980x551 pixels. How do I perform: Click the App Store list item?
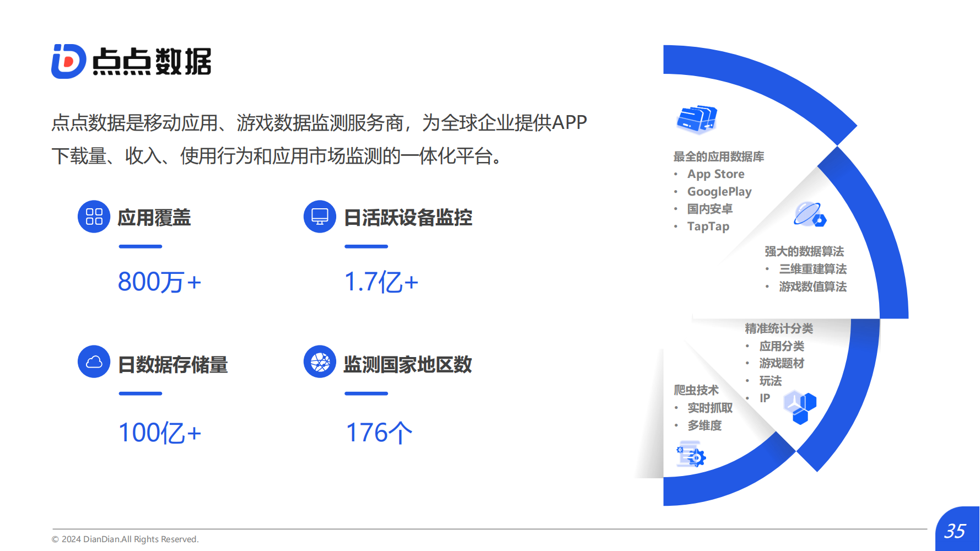pyautogui.click(x=715, y=174)
